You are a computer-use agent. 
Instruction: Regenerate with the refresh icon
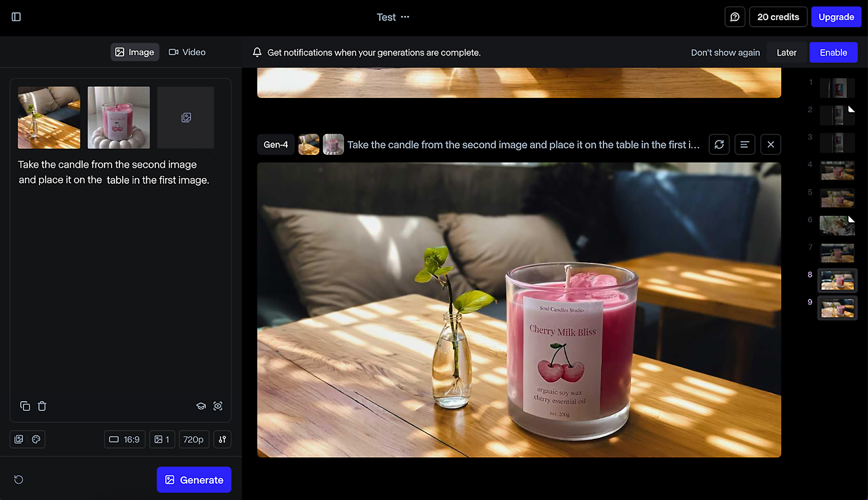coord(719,144)
